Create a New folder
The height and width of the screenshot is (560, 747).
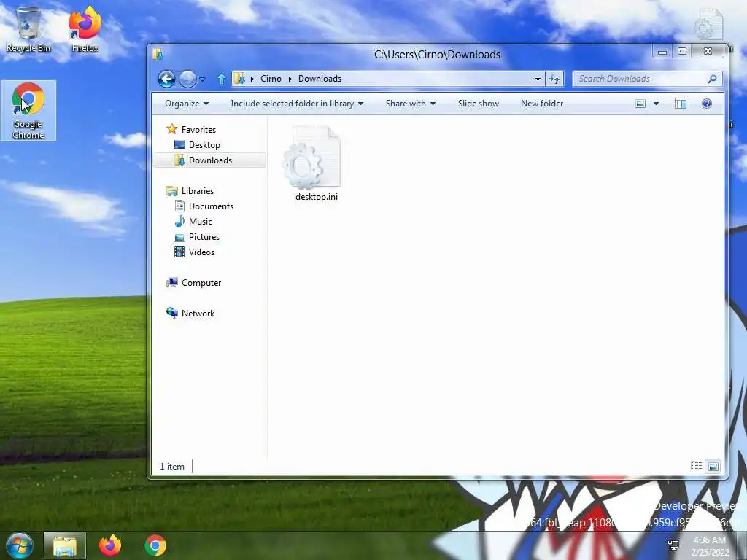(542, 104)
